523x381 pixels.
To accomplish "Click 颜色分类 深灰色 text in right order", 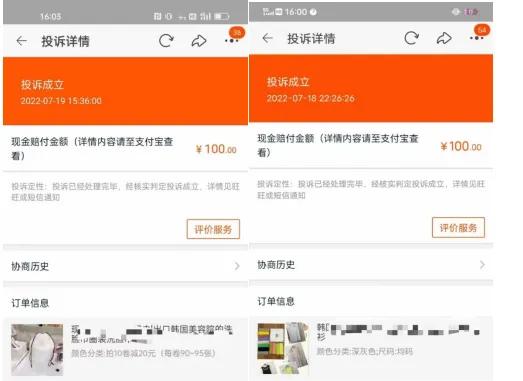I will (365, 351).
